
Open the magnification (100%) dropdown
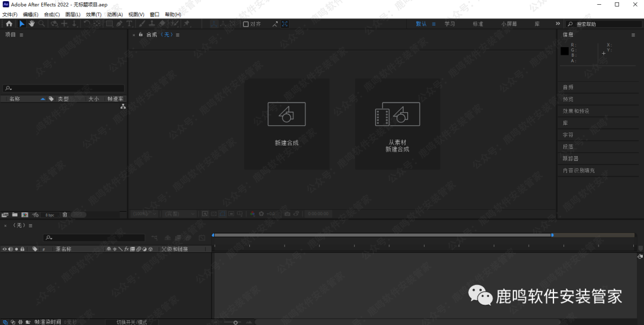click(x=144, y=213)
